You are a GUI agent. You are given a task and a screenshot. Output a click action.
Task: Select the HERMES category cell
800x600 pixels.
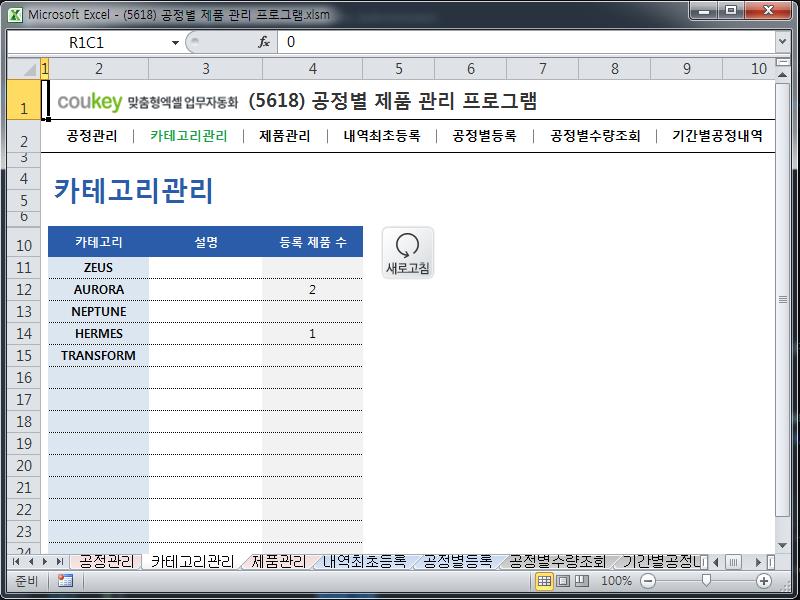pyautogui.click(x=98, y=333)
